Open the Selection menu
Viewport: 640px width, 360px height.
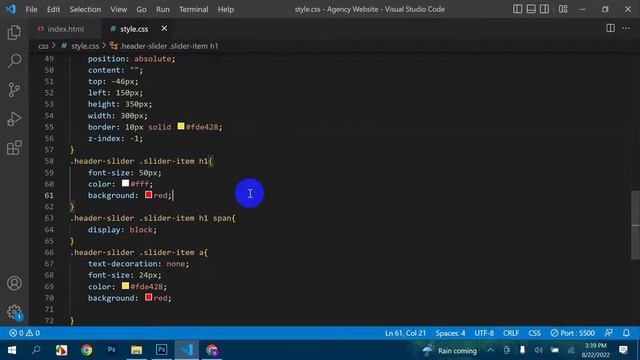[x=85, y=9]
